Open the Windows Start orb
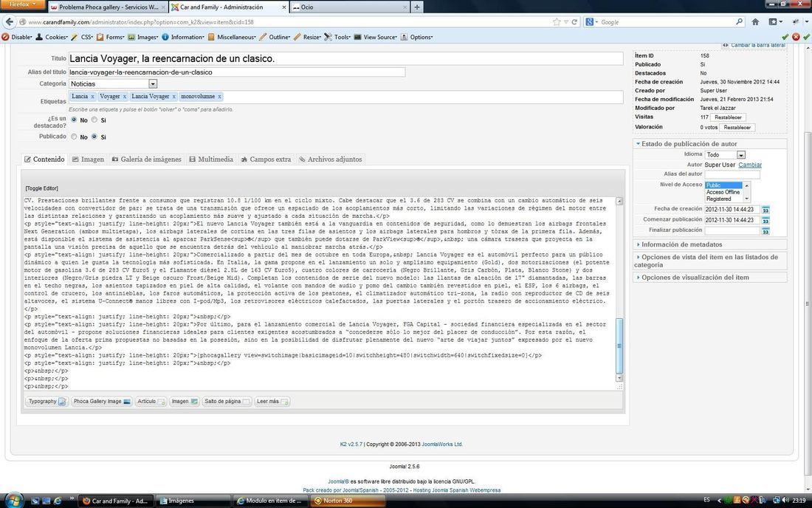Screen dimensions: 812x508 click(14, 500)
